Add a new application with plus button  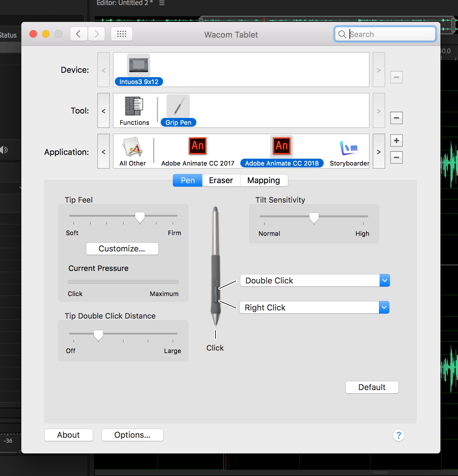[x=396, y=140]
